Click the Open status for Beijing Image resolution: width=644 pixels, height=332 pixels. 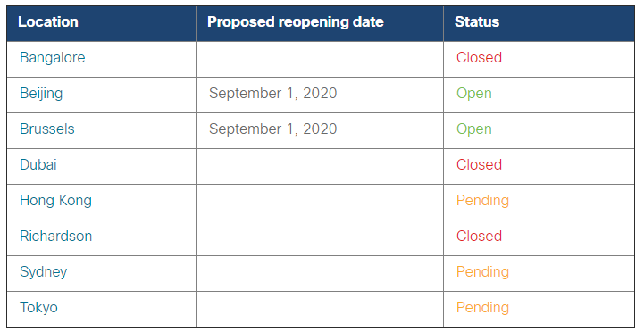[474, 94]
